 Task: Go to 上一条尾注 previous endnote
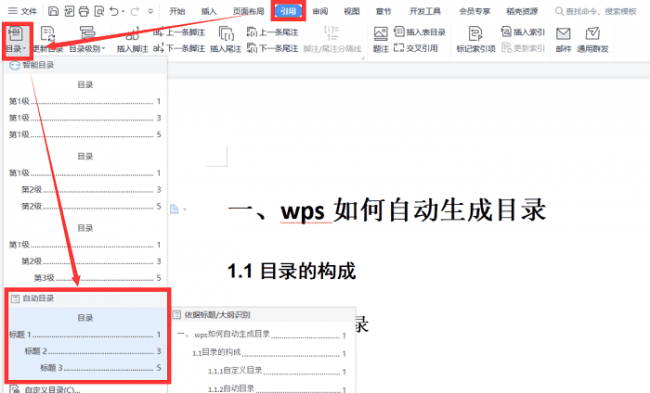pyautogui.click(x=272, y=32)
